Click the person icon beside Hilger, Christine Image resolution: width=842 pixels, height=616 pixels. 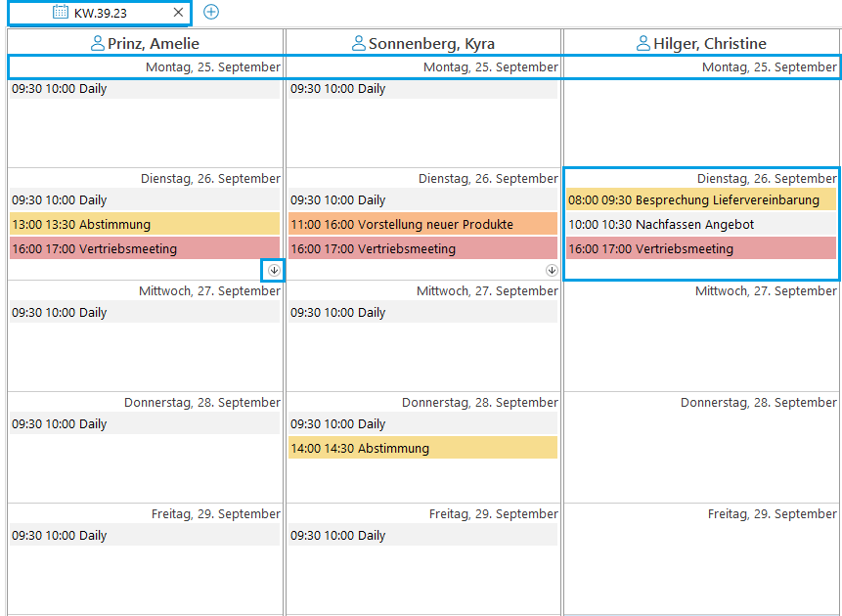coord(643,43)
